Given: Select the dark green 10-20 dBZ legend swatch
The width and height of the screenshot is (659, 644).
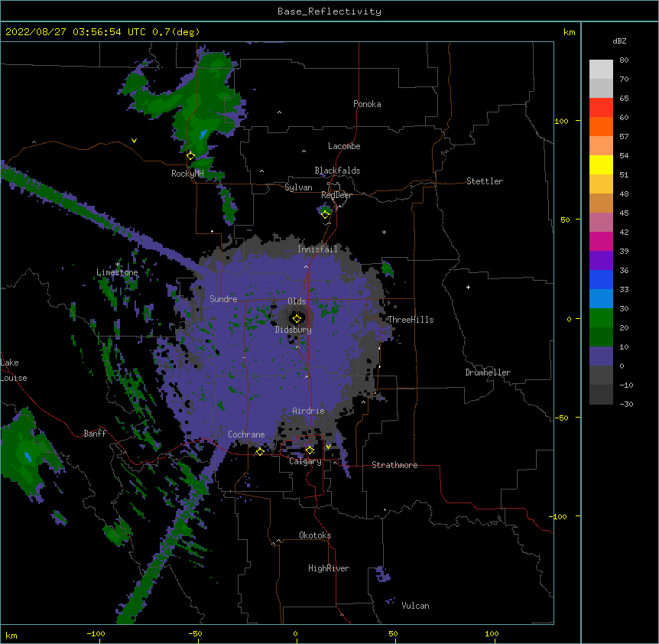Looking at the screenshot, I should [601, 337].
